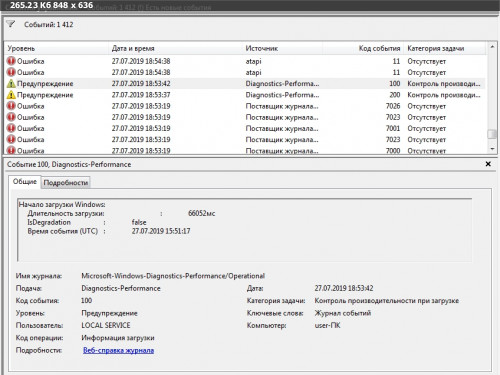Image resolution: width=500 pixels, height=375 pixels.
Task: Click the filter funnel icon
Action: click(11, 24)
